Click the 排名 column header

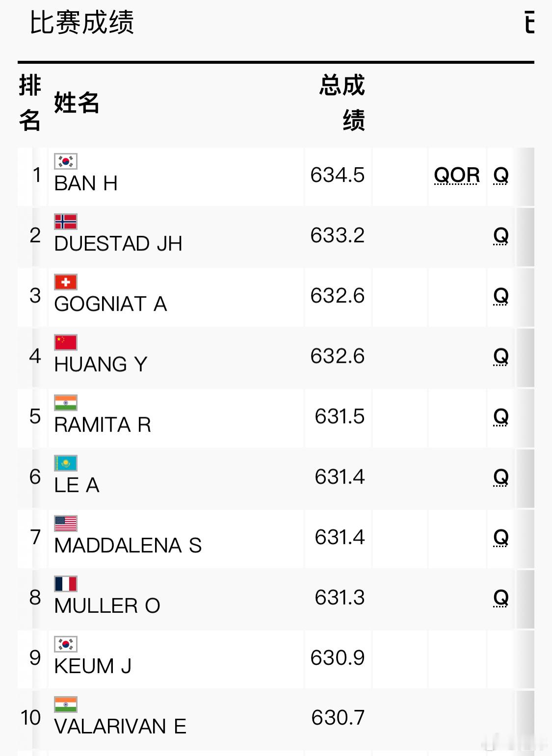point(30,102)
